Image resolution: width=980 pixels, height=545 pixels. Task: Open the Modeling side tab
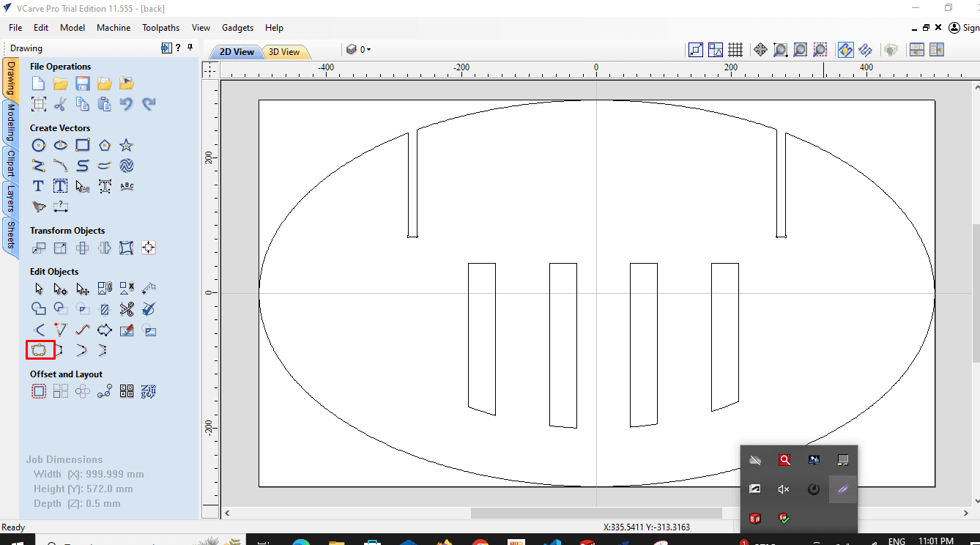coord(10,122)
